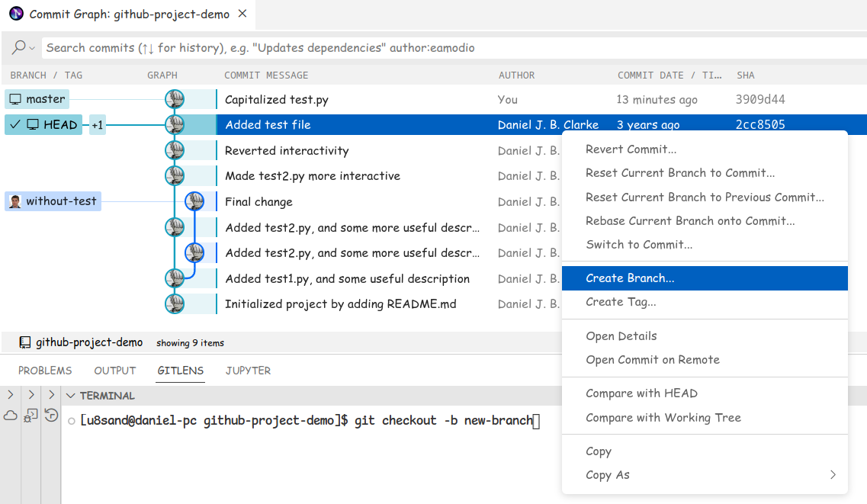The image size is (867, 504).
Task: Click the COMMIT MESSAGE column header
Action: [x=266, y=75]
